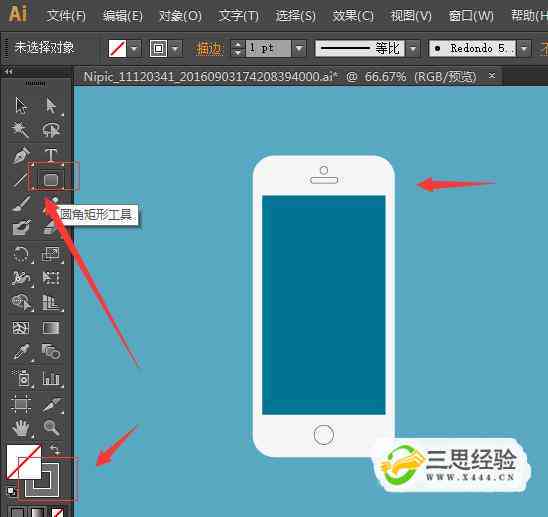The width and height of the screenshot is (548, 517).
Task: Click the dark blue phone screen rectangle
Action: [x=324, y=305]
